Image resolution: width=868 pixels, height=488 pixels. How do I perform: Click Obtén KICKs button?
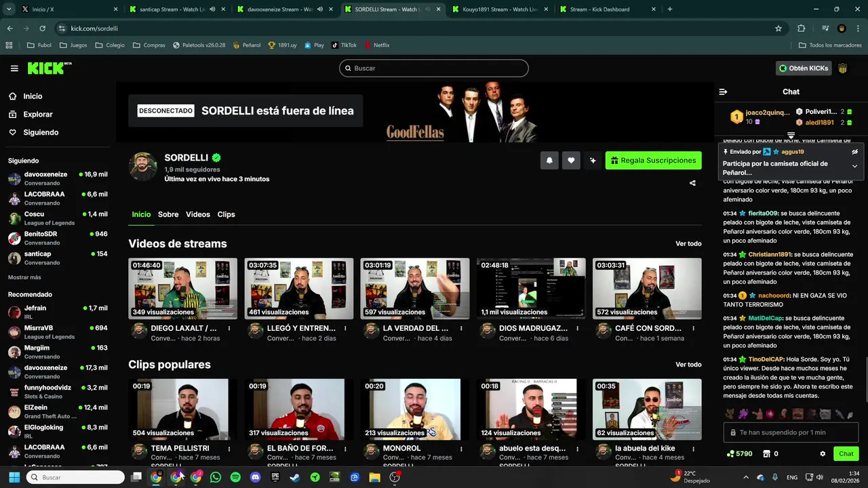[x=804, y=68]
